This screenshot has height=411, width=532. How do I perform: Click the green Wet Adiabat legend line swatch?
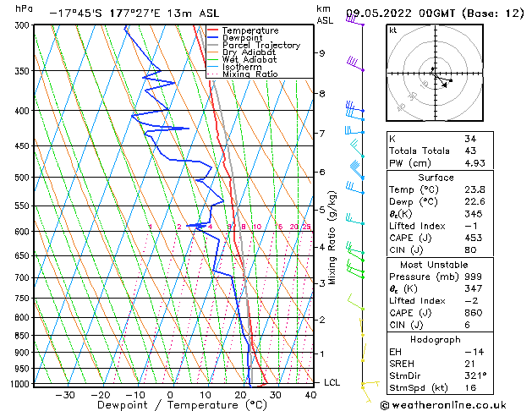213,59
